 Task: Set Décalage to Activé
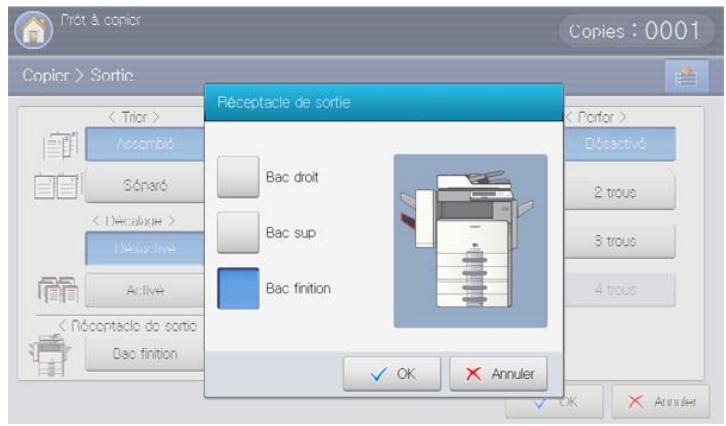(x=145, y=290)
